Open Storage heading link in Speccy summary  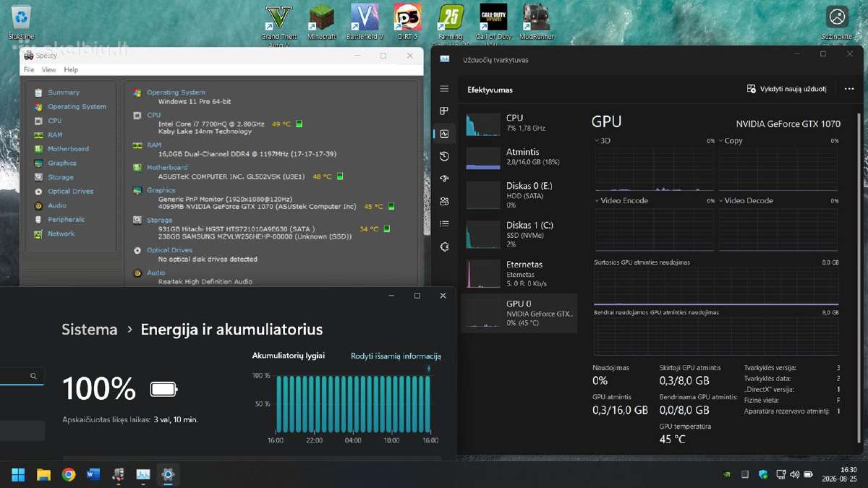coord(159,220)
